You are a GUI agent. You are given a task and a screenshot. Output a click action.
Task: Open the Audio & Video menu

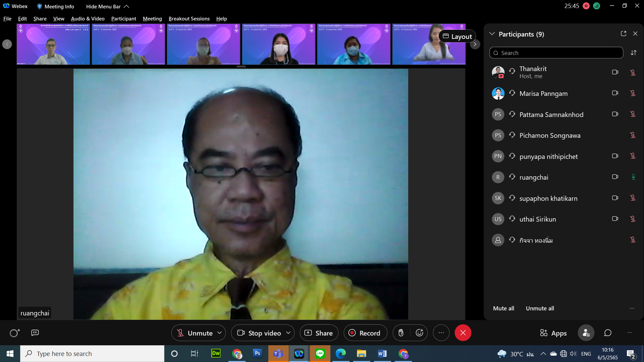pyautogui.click(x=88, y=19)
